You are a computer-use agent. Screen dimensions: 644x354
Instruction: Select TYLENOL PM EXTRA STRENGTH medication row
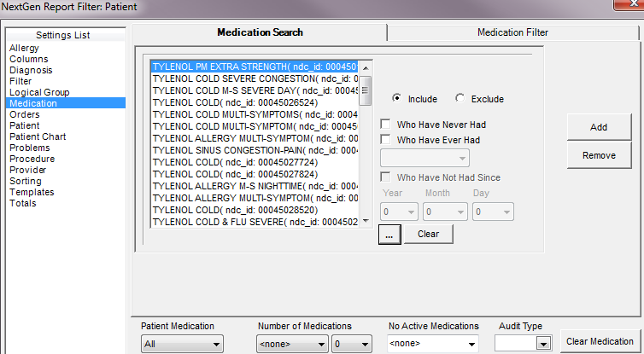tap(255, 67)
